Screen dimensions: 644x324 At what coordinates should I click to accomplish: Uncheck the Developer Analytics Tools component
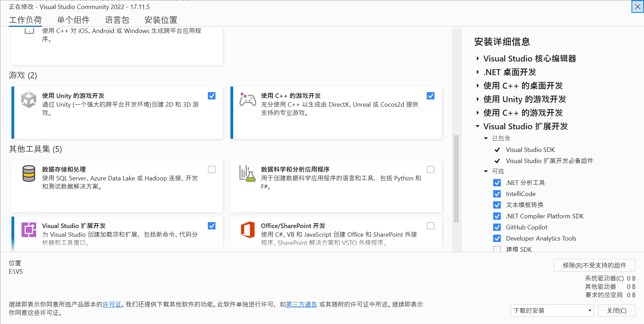point(497,238)
